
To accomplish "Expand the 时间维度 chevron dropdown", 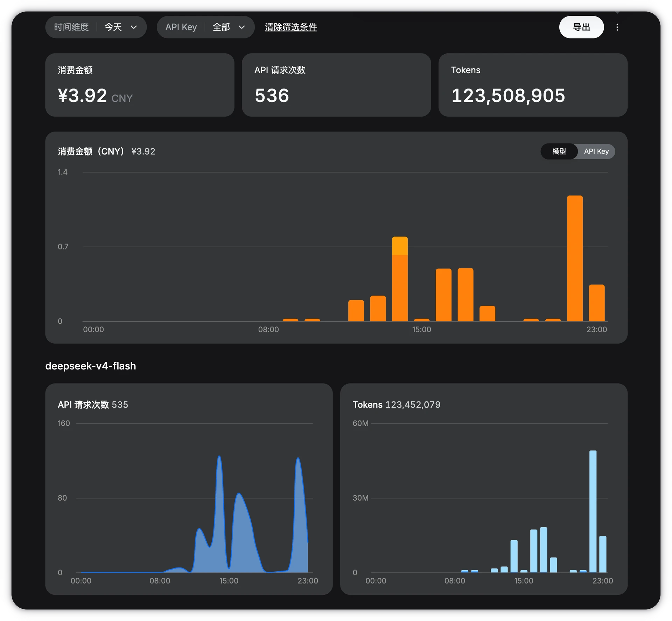I will (134, 27).
